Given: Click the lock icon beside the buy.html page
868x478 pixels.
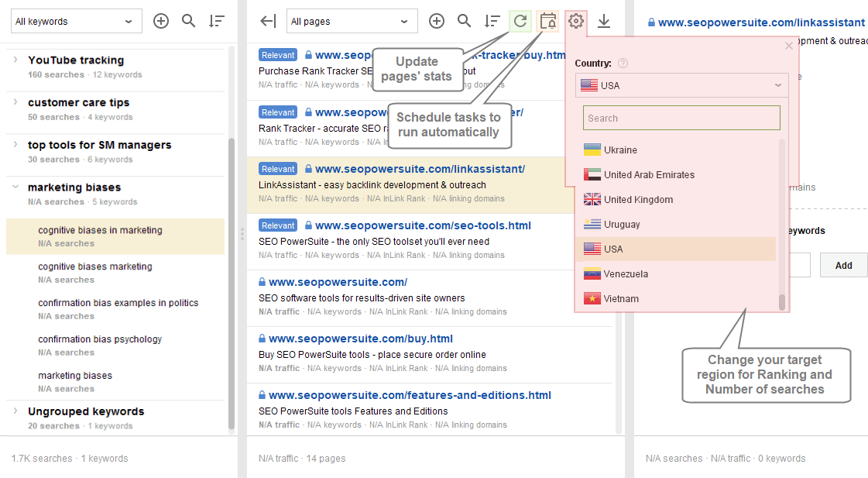Looking at the screenshot, I should point(262,339).
